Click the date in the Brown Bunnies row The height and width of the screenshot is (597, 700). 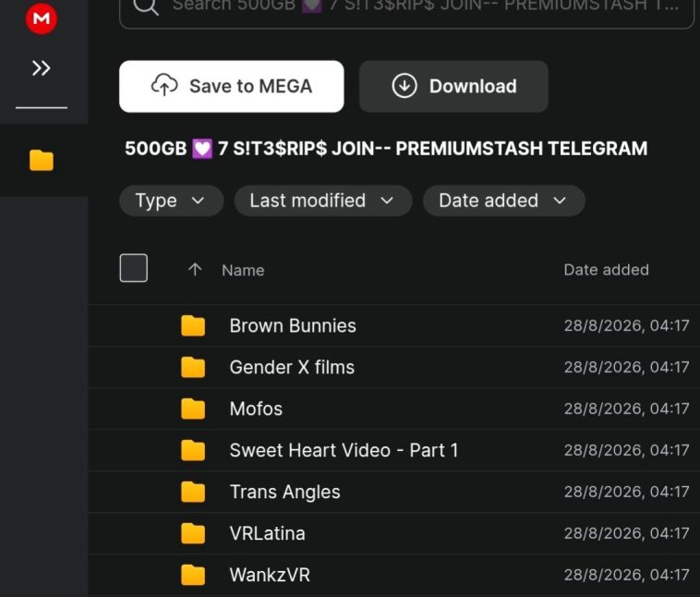(x=626, y=325)
